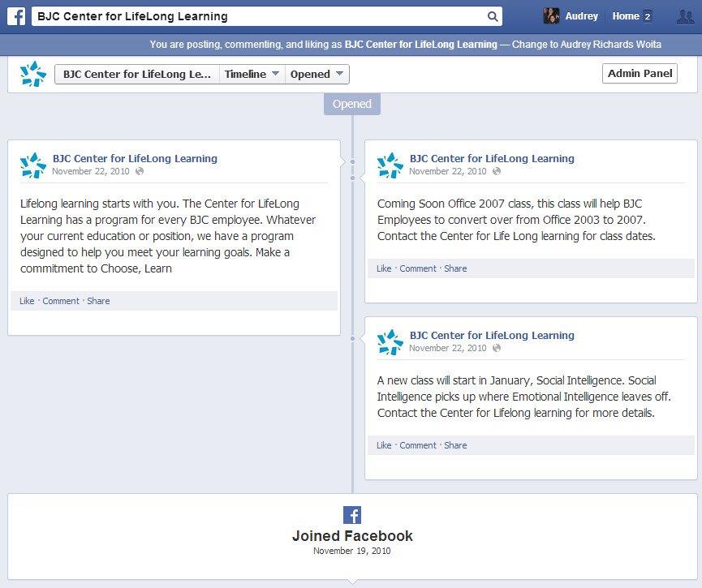
Task: Open the Opened dropdown menu
Action: pyautogui.click(x=317, y=75)
